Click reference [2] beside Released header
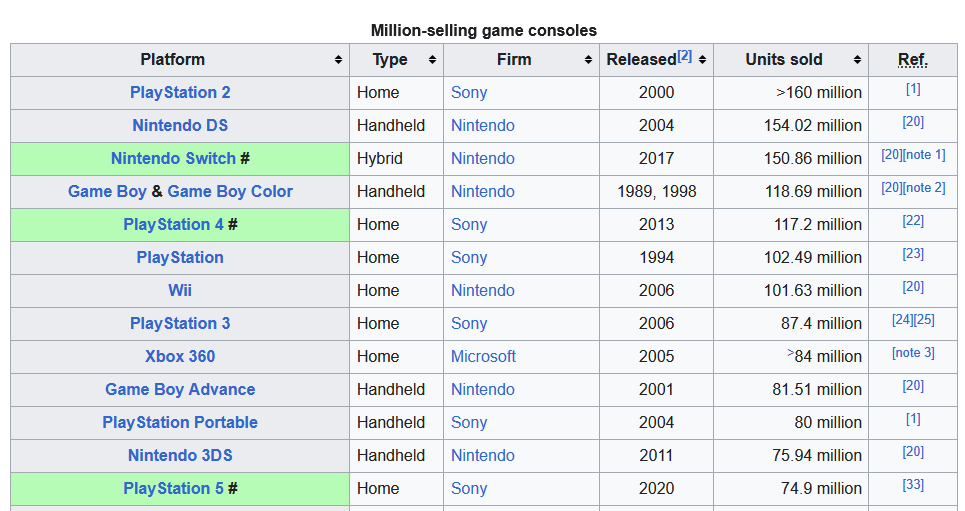Viewport: 965px width, 511px height. (x=684, y=56)
